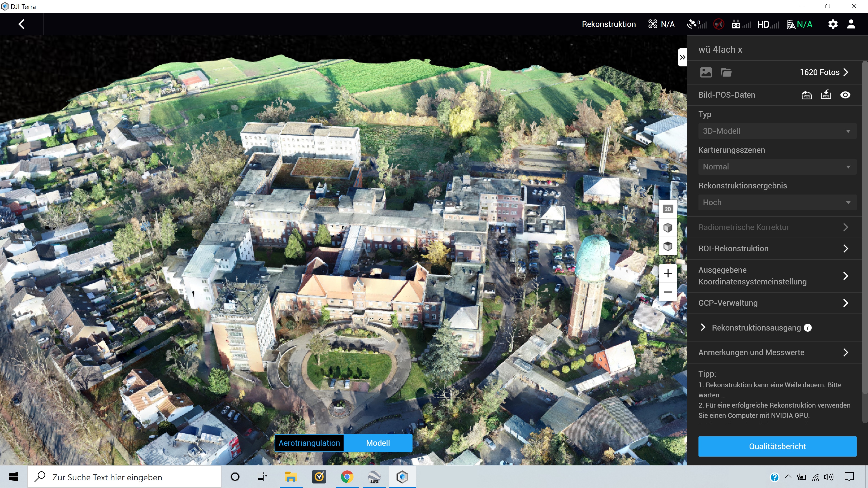Viewport: 868px width, 488px height.
Task: Toggle Bild-POS-Daten visibility eye
Action: [x=845, y=95]
